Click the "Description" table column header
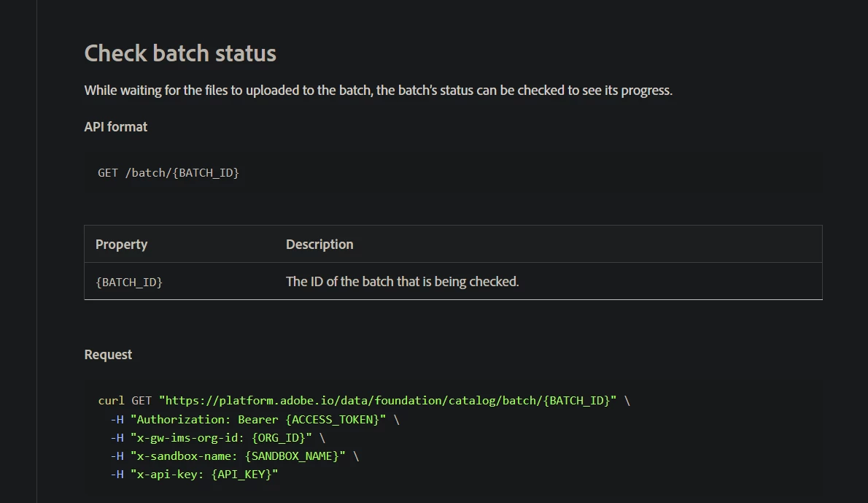868x503 pixels. [x=319, y=245]
